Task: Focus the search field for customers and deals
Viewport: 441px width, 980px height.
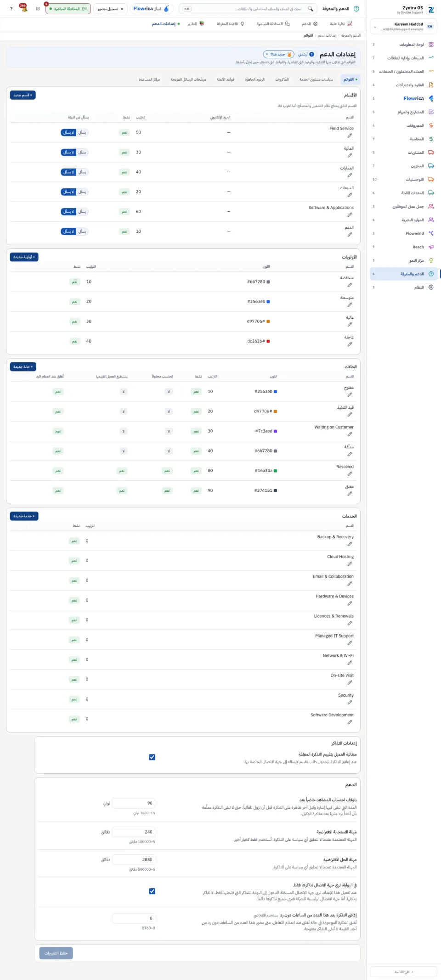Action: [248, 9]
